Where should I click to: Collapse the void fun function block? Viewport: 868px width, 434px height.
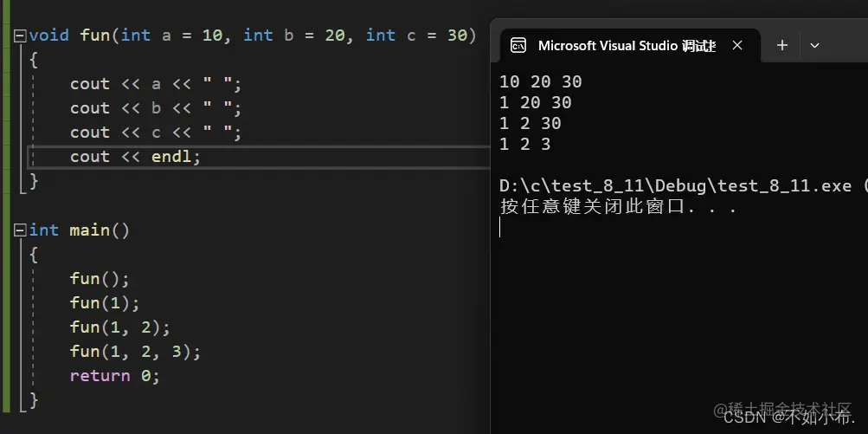pyautogui.click(x=20, y=36)
